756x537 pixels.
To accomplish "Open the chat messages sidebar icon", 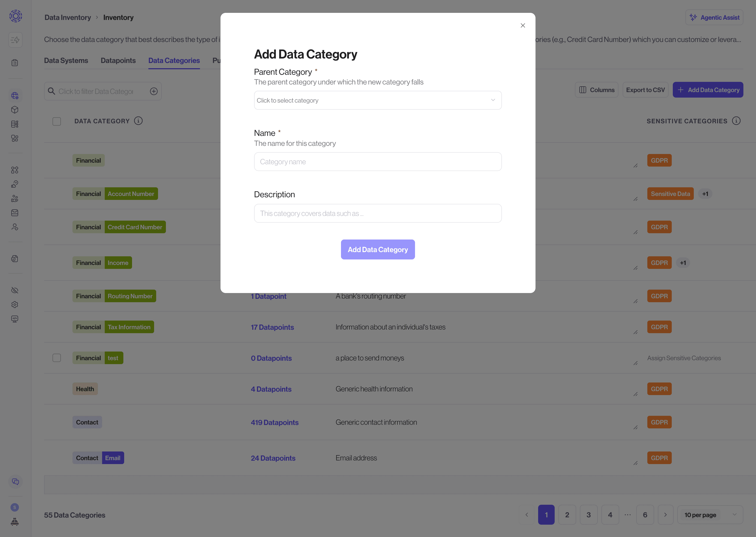I will point(15,481).
